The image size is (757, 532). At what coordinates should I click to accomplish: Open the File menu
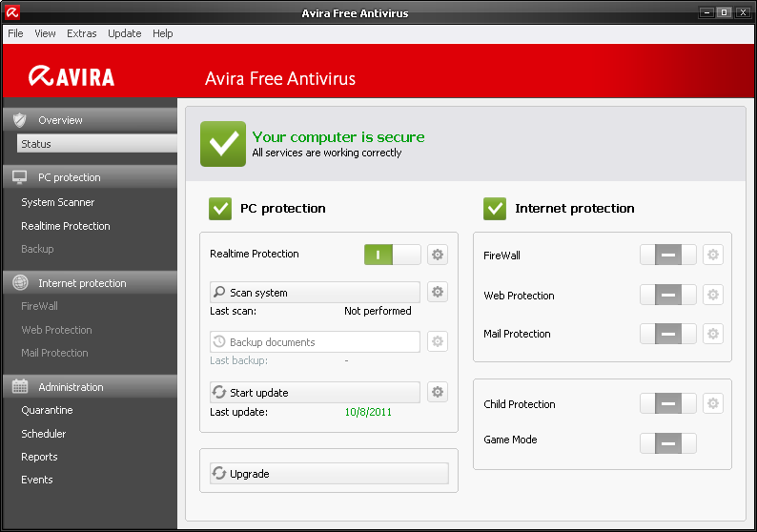(x=15, y=33)
